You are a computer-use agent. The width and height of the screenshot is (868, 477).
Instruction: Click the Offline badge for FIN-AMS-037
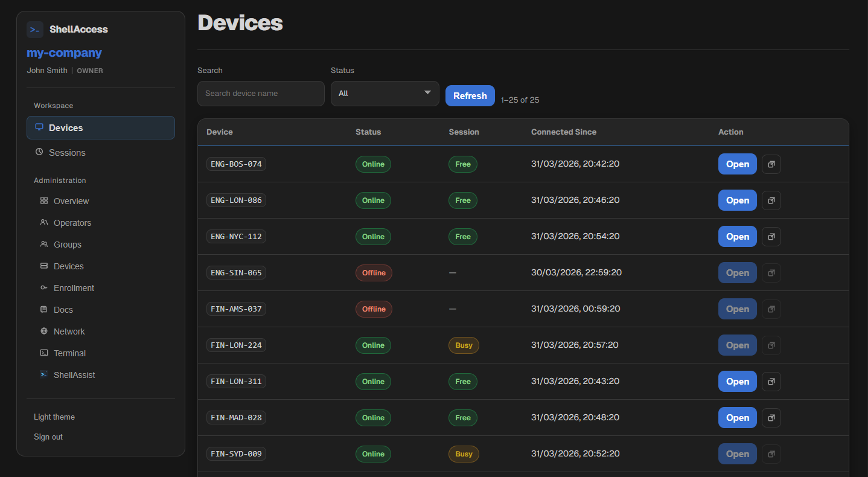tap(374, 309)
